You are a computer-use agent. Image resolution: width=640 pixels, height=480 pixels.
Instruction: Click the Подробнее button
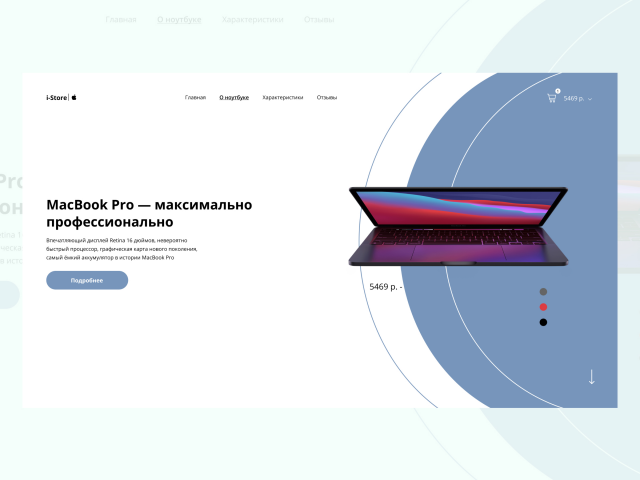[87, 280]
